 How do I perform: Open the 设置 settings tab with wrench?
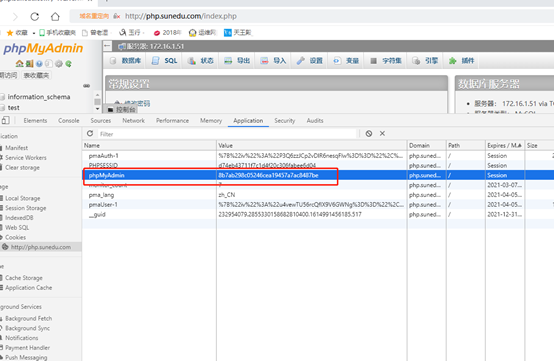[310, 61]
